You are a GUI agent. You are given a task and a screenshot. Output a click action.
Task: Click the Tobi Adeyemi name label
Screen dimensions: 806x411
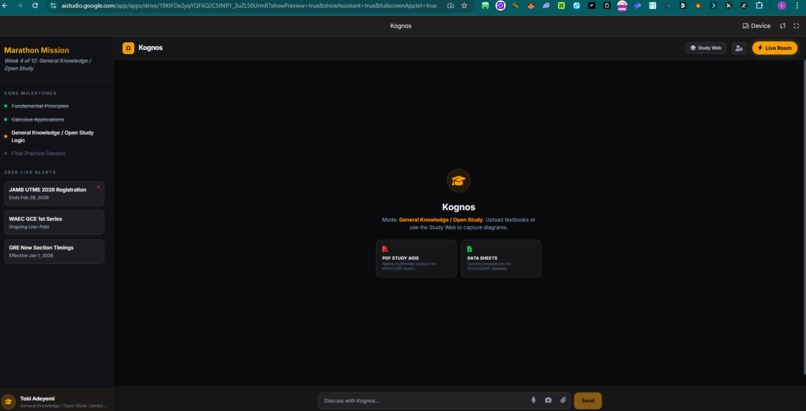[37, 398]
